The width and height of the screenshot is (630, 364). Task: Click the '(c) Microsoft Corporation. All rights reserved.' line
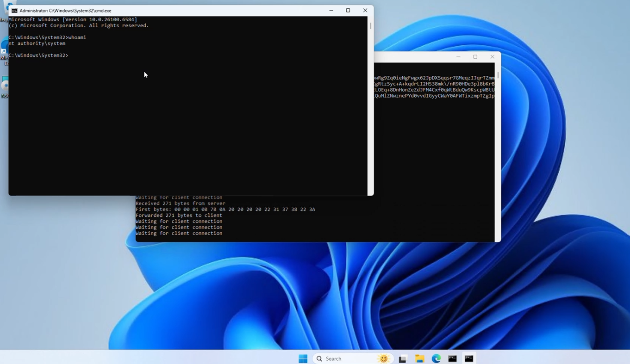click(79, 25)
